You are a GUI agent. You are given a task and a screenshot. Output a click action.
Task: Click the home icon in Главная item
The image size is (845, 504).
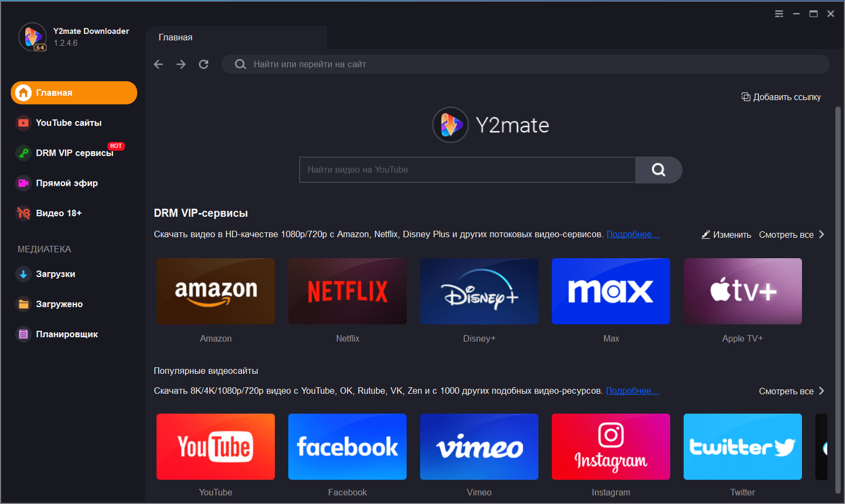click(23, 93)
